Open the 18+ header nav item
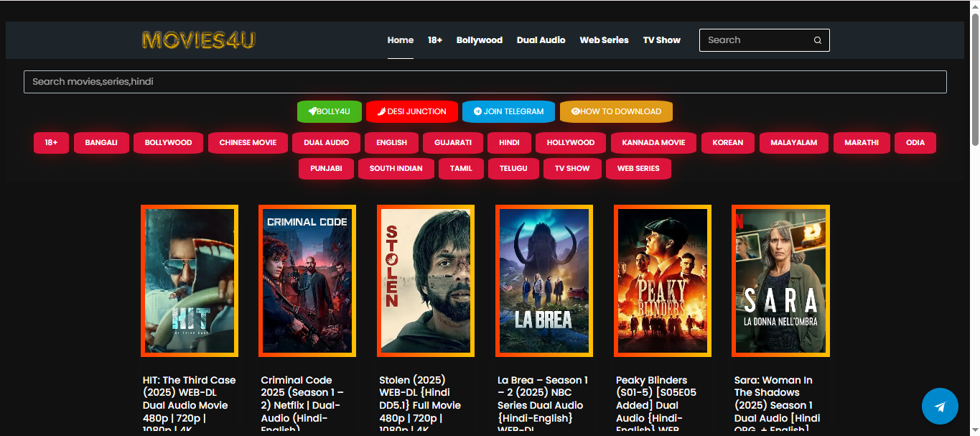 pos(435,40)
